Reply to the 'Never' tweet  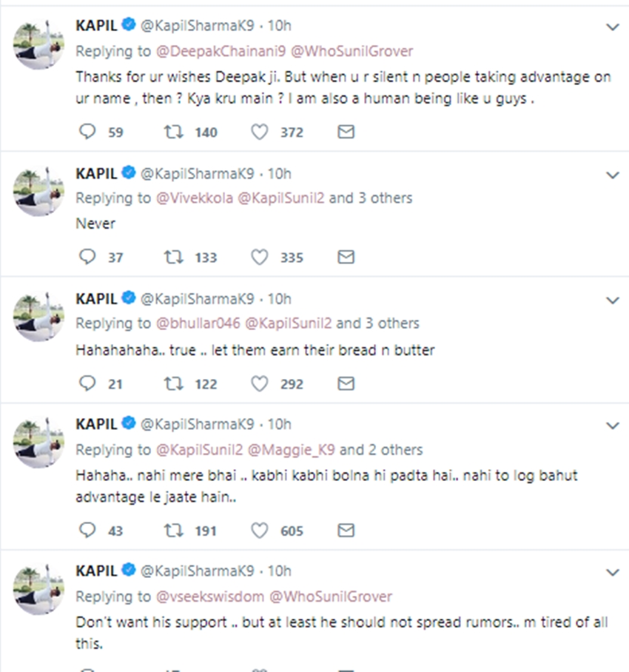click(x=87, y=257)
